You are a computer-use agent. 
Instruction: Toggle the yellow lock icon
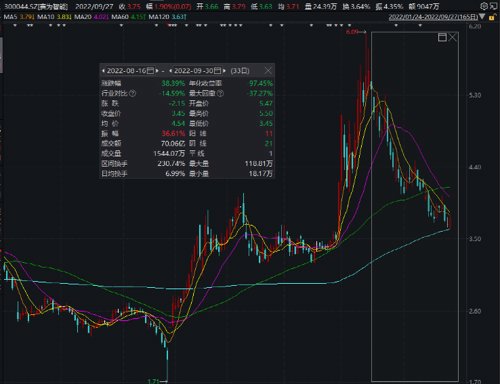(491, 17)
